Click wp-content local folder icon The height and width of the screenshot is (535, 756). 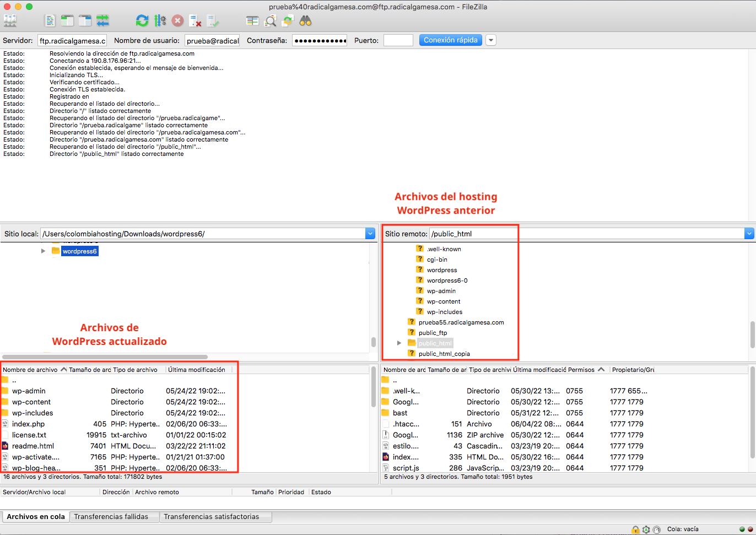(5, 402)
